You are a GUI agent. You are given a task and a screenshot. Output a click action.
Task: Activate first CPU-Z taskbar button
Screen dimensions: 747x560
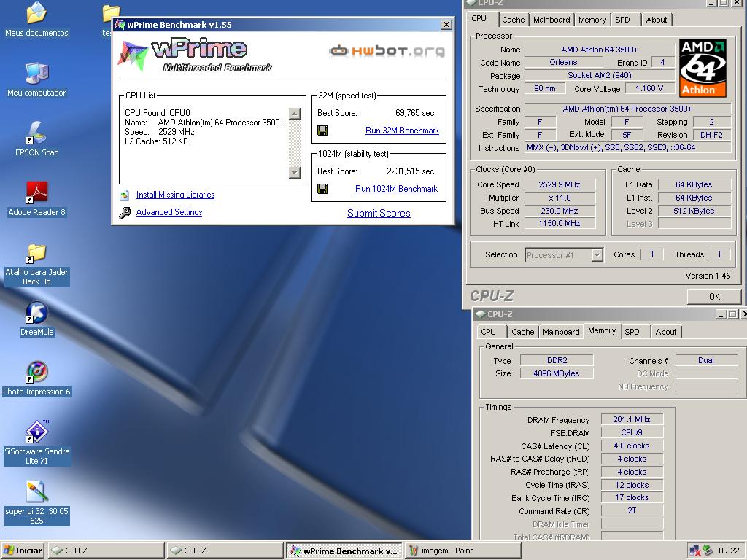click(x=107, y=551)
